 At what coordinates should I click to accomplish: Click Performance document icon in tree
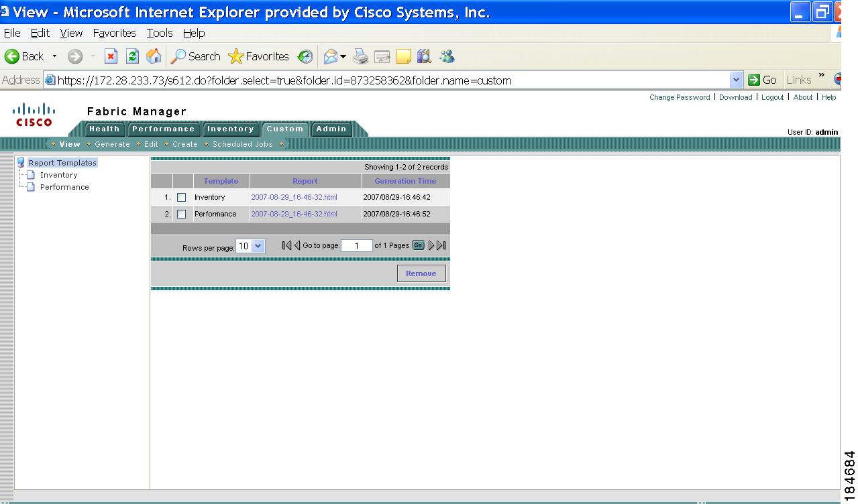tap(30, 187)
